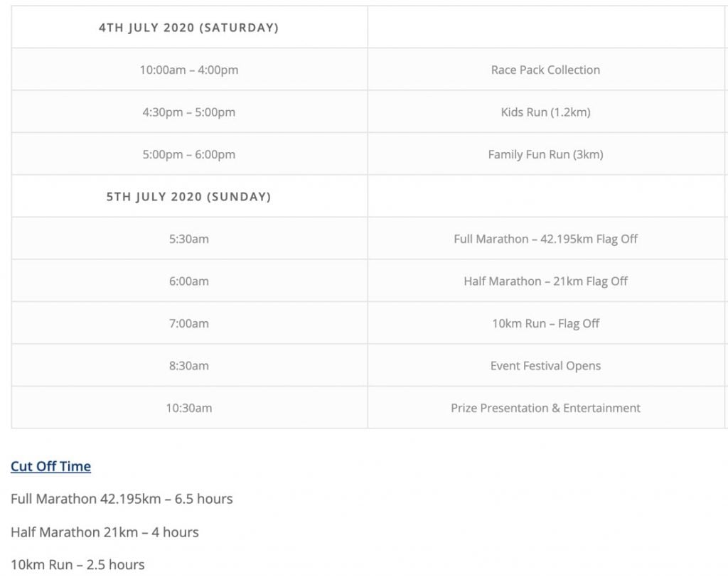Click the 6:00am time cell
The height and width of the screenshot is (577, 728).
coord(189,281)
